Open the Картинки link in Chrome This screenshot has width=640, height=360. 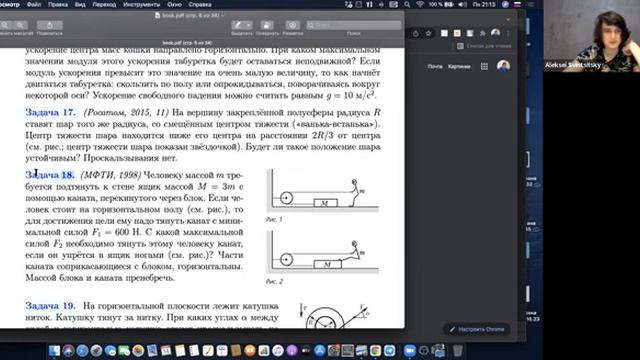click(459, 66)
